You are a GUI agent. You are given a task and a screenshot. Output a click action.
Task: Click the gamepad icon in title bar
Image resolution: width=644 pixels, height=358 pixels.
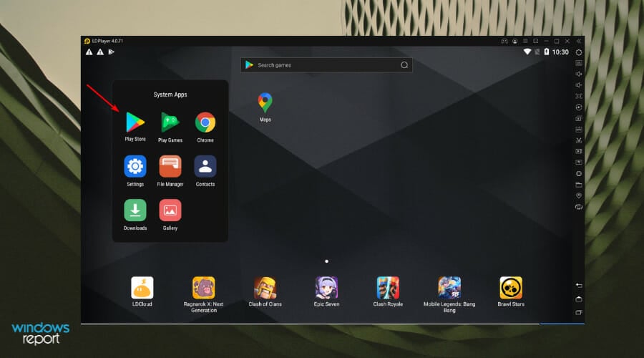504,41
